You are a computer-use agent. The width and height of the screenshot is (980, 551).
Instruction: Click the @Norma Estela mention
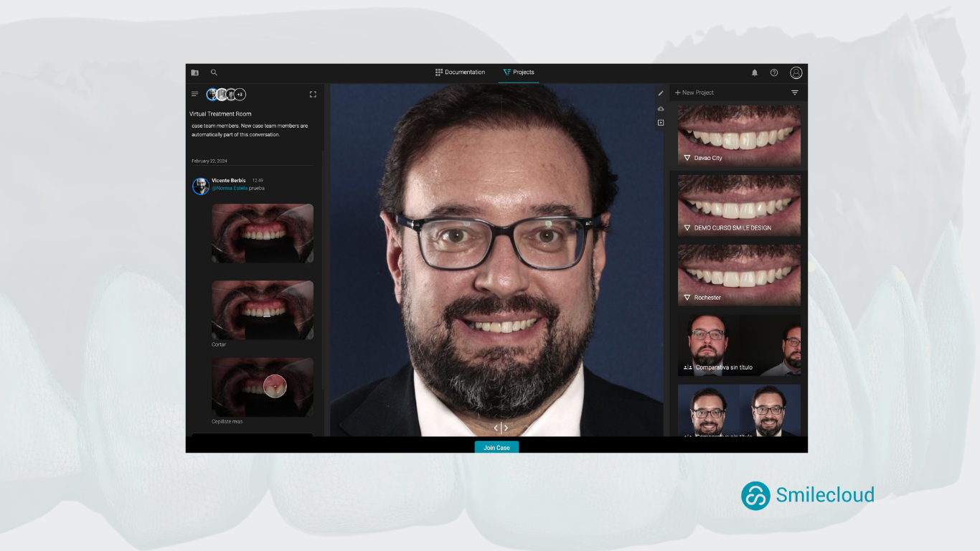pos(230,188)
